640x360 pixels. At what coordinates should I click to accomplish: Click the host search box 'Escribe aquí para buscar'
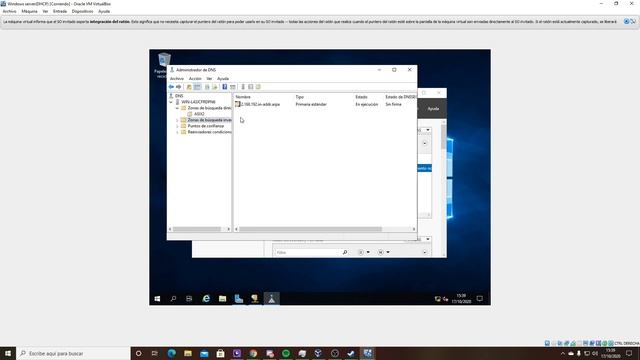click(73, 353)
